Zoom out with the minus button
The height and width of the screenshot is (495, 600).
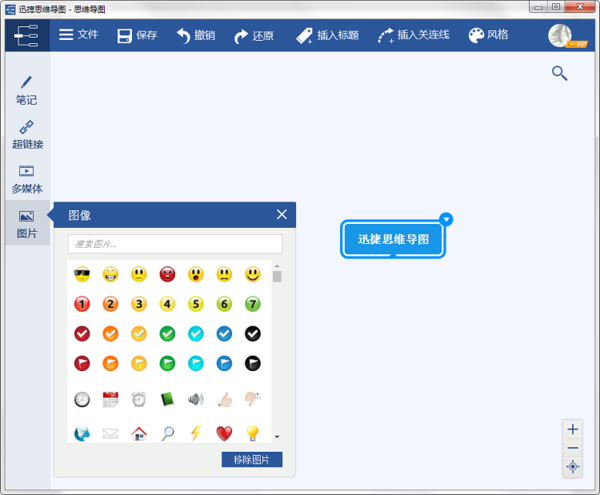pyautogui.click(x=572, y=448)
